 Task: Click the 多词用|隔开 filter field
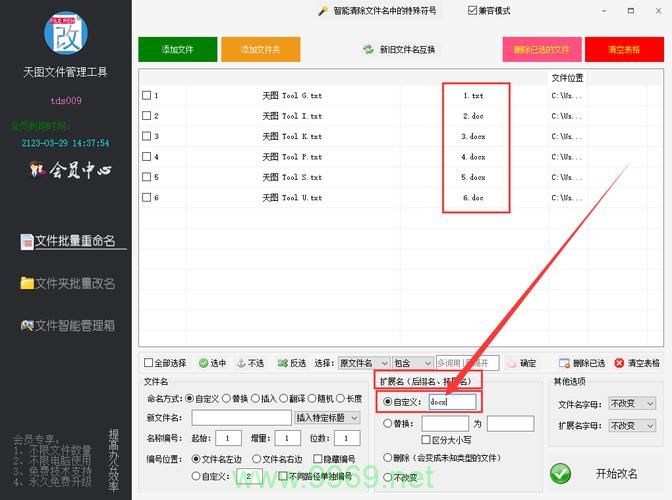(468, 363)
